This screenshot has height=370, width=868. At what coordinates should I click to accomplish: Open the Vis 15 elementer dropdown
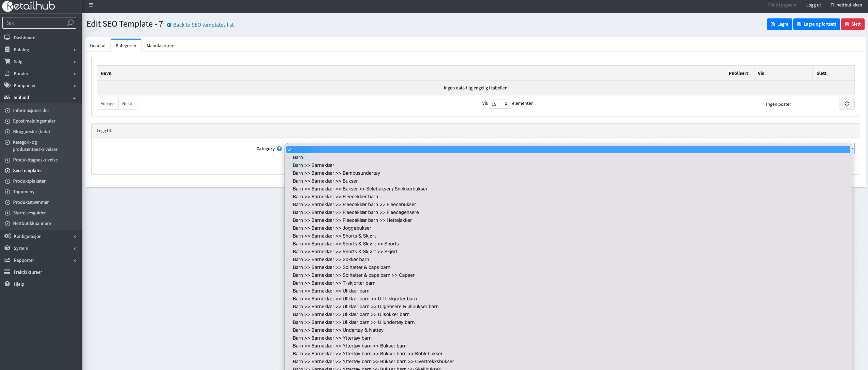pos(499,104)
